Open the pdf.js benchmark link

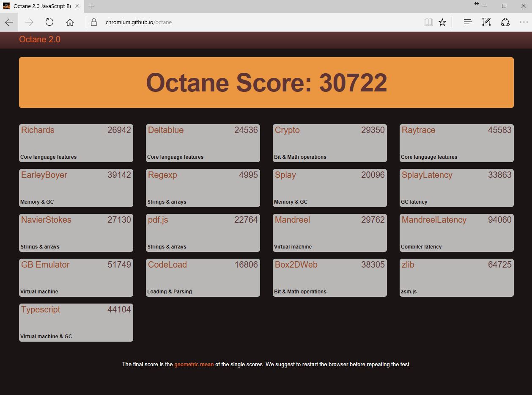tap(158, 220)
